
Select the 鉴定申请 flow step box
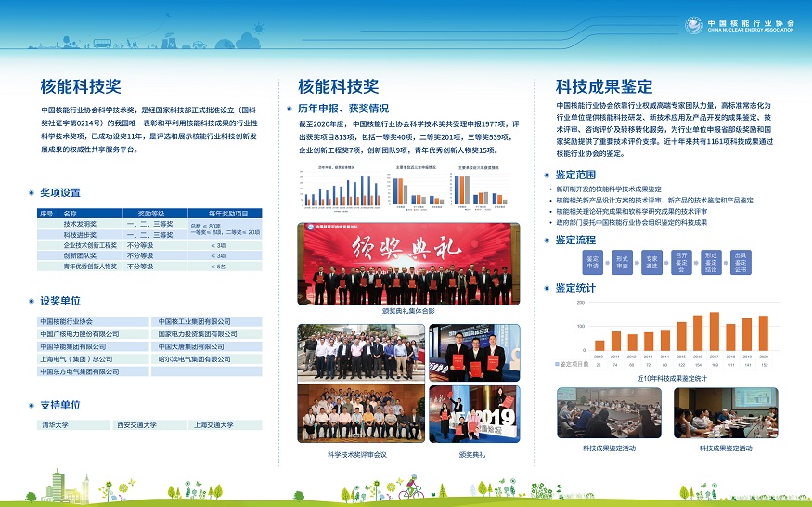tap(593, 261)
